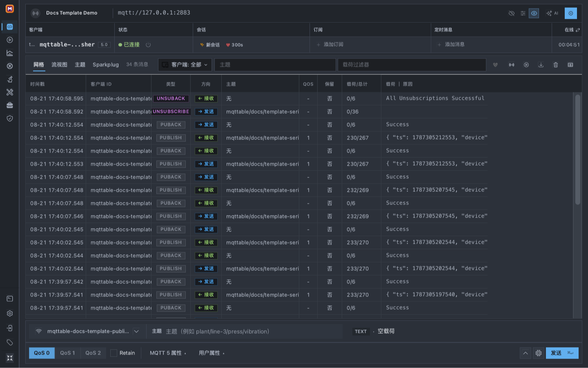Click the crosshair format icon beside 发送
This screenshot has width=588, height=368.
539,353
